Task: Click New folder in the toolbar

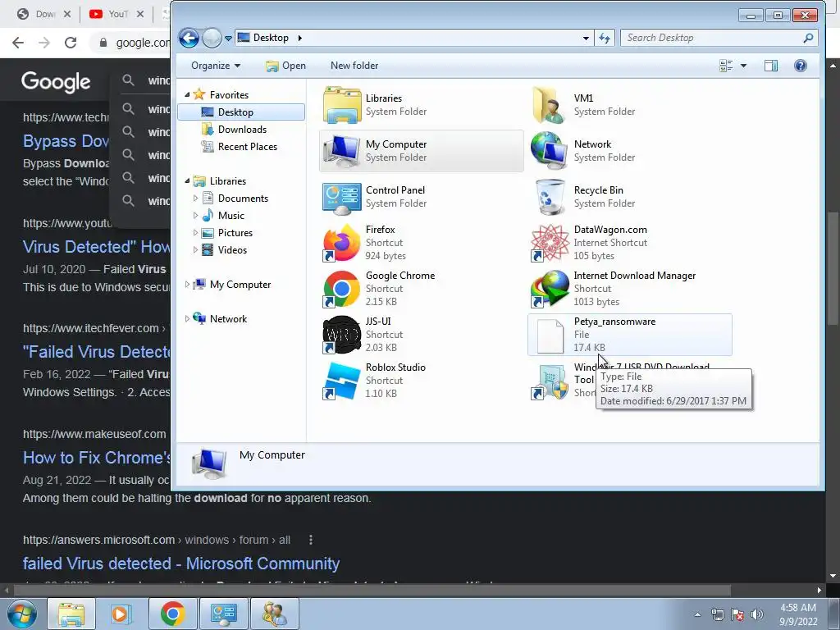Action: coord(354,66)
